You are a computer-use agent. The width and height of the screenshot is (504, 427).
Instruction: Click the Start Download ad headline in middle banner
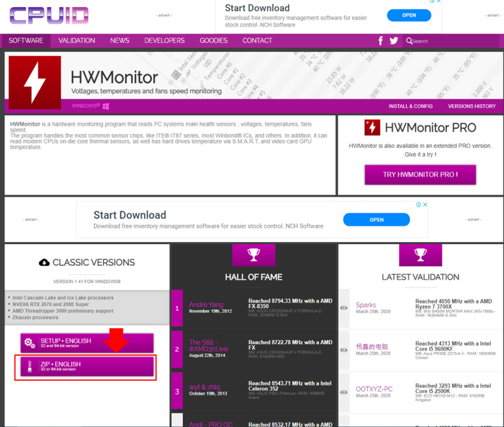pos(130,215)
